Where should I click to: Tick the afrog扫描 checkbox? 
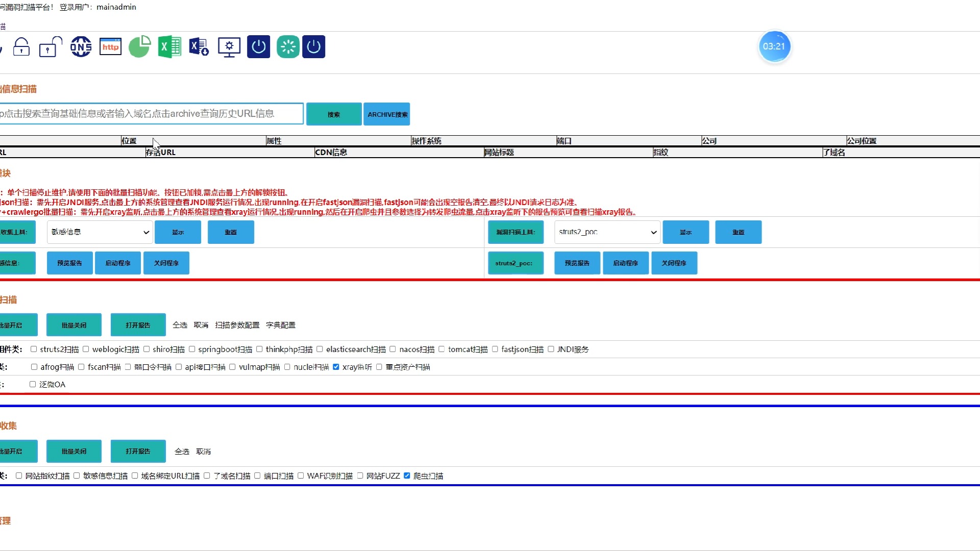(x=34, y=367)
